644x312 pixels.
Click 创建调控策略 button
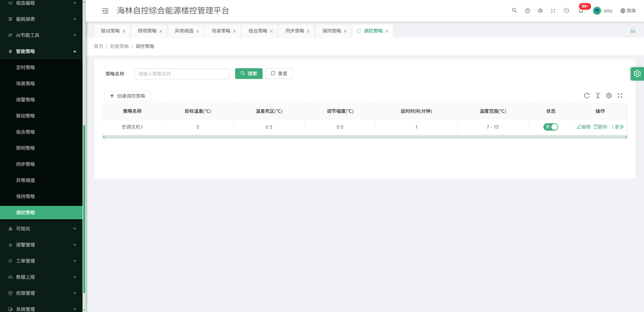coord(127,96)
